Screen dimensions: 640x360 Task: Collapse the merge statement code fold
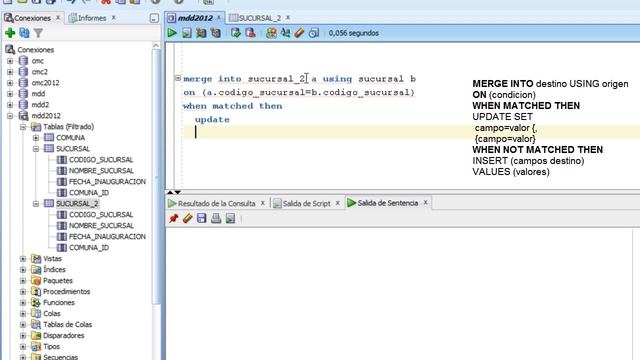[178, 78]
